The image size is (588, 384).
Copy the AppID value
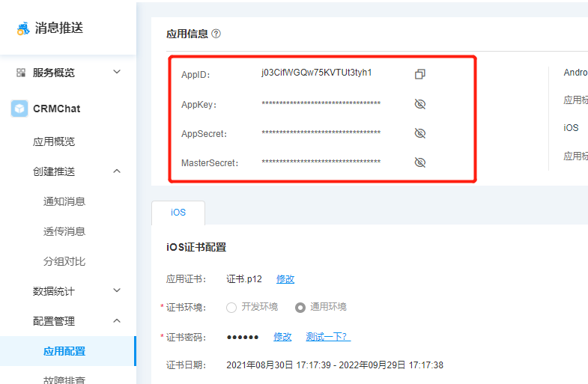[x=420, y=74]
